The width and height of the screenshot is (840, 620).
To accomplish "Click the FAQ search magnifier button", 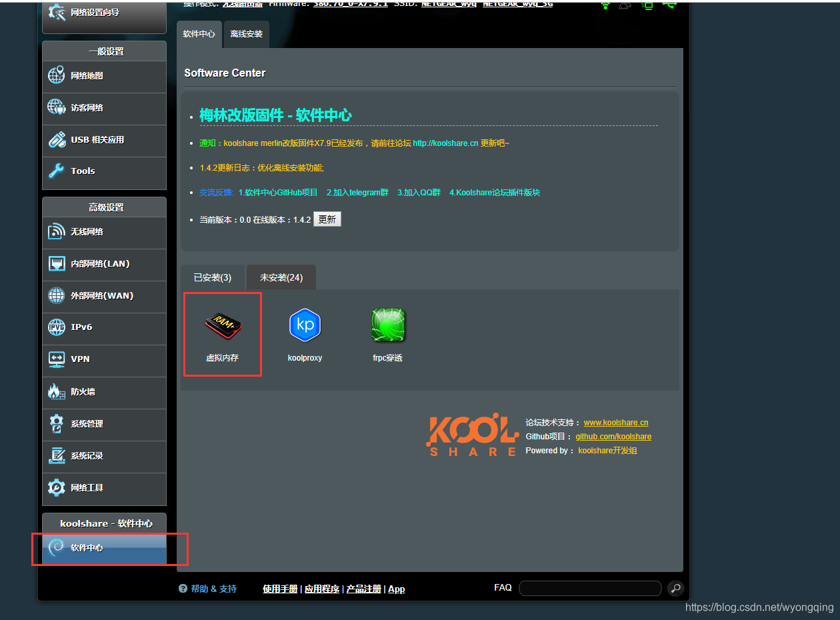I will (675, 588).
